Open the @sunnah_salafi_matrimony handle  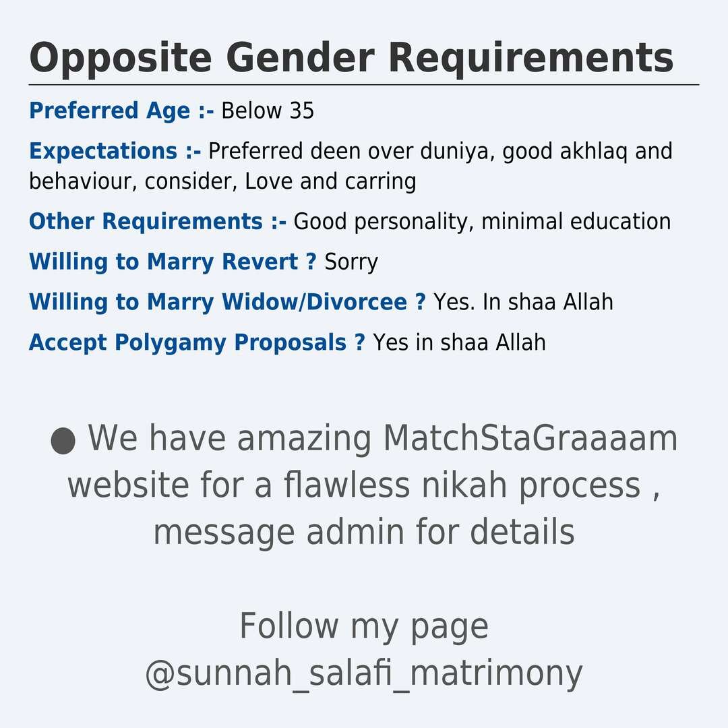[x=363, y=673]
